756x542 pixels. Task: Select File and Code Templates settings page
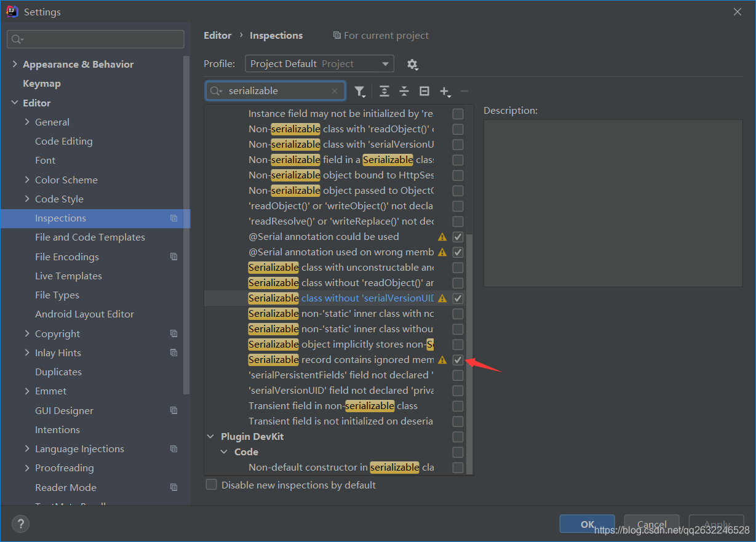[90, 237]
